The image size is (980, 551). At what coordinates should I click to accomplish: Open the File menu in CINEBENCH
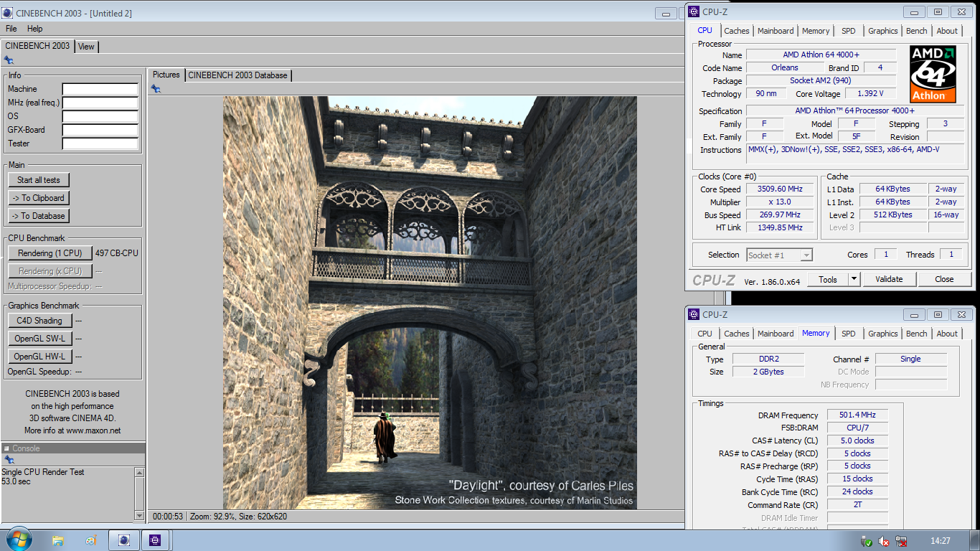(11, 29)
